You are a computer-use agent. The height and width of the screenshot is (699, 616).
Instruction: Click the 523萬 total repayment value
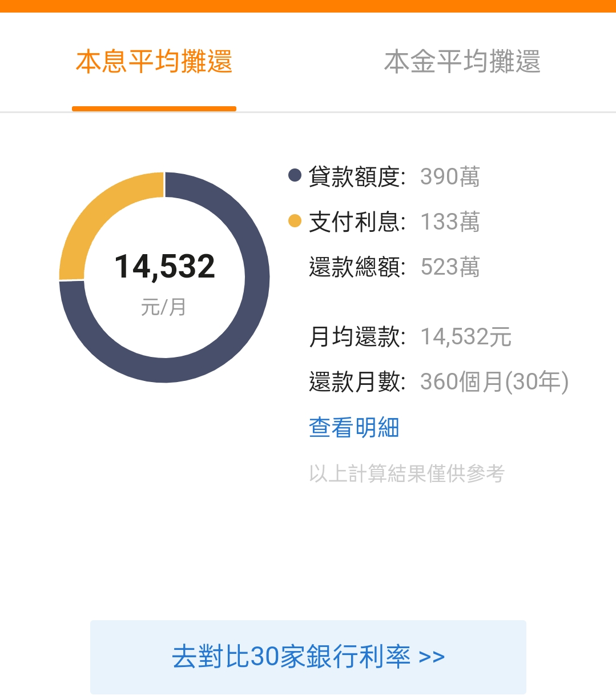coord(450,267)
